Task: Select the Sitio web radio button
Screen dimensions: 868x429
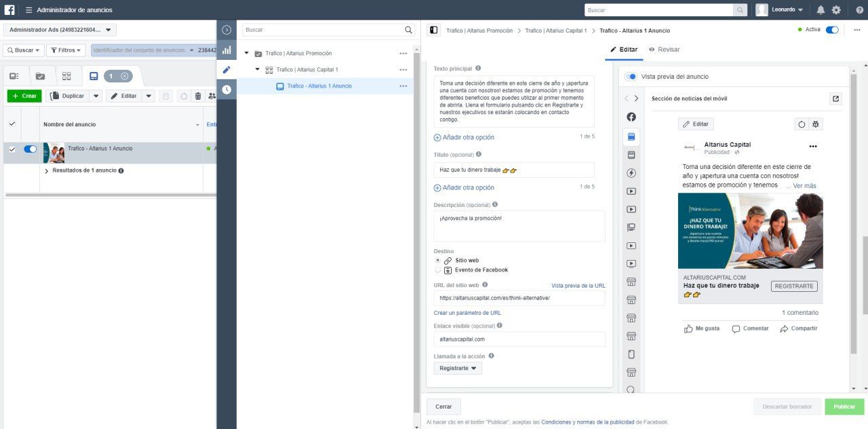Action: click(437, 260)
